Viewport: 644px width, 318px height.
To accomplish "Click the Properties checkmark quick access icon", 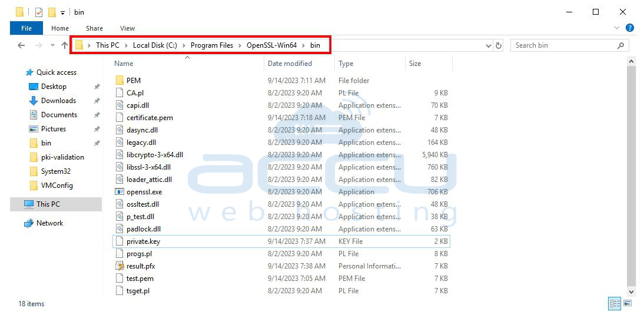I will click(x=39, y=12).
